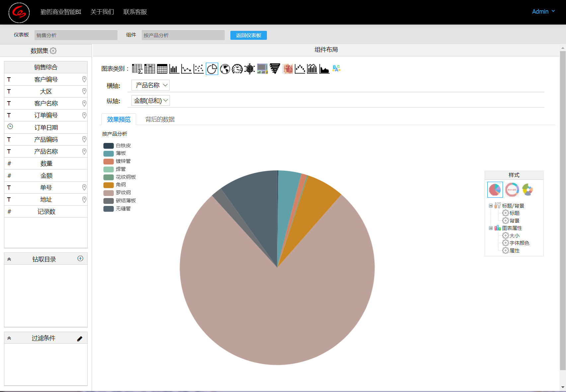Switch to the 背后的数据 tab
The image size is (566, 392).
pos(160,119)
